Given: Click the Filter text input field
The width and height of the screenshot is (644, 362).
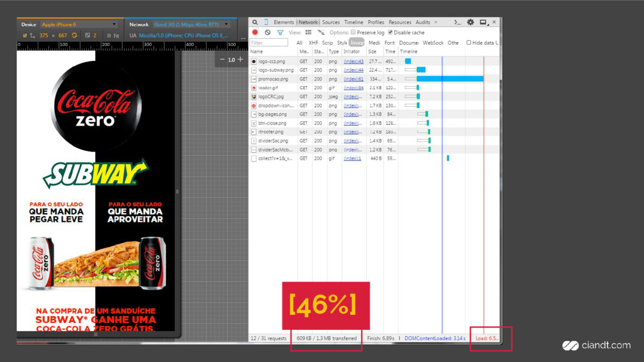Looking at the screenshot, I should (269, 43).
